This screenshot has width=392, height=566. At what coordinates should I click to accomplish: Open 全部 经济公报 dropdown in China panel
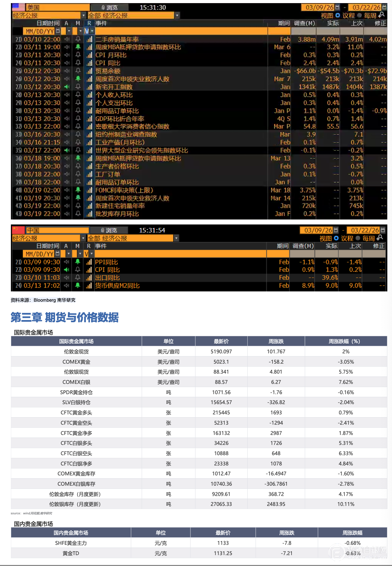tap(176, 238)
